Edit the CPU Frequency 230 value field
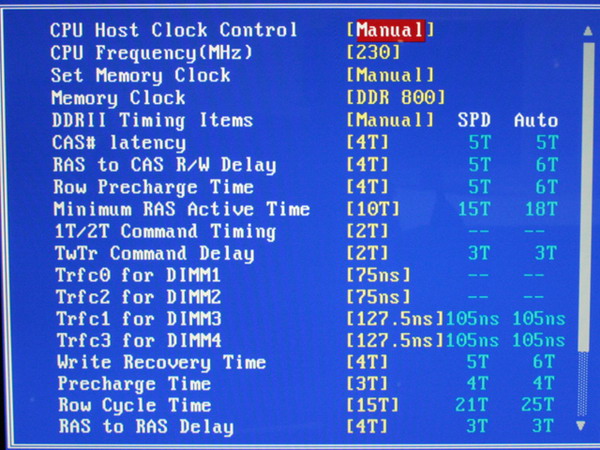 pyautogui.click(x=373, y=52)
